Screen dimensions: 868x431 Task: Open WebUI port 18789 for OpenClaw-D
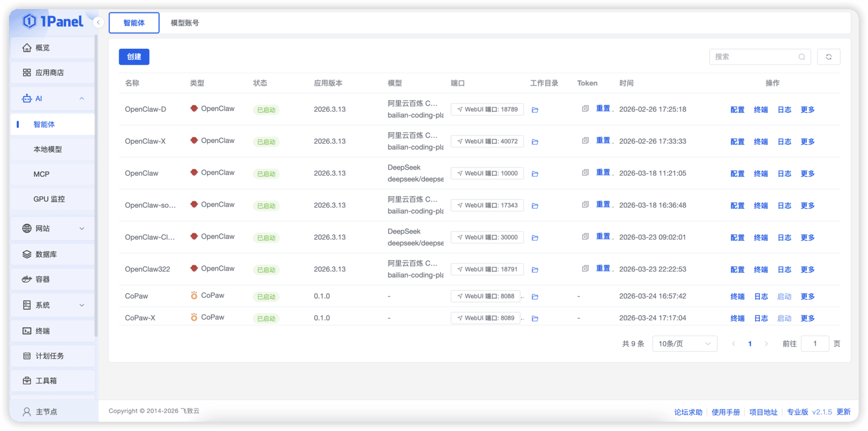pyautogui.click(x=487, y=110)
